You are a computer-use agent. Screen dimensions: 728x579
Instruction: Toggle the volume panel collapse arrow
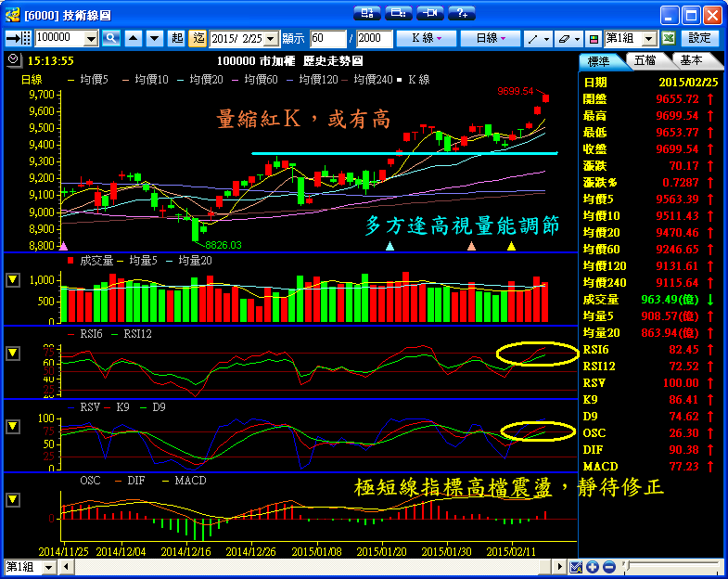point(13,279)
